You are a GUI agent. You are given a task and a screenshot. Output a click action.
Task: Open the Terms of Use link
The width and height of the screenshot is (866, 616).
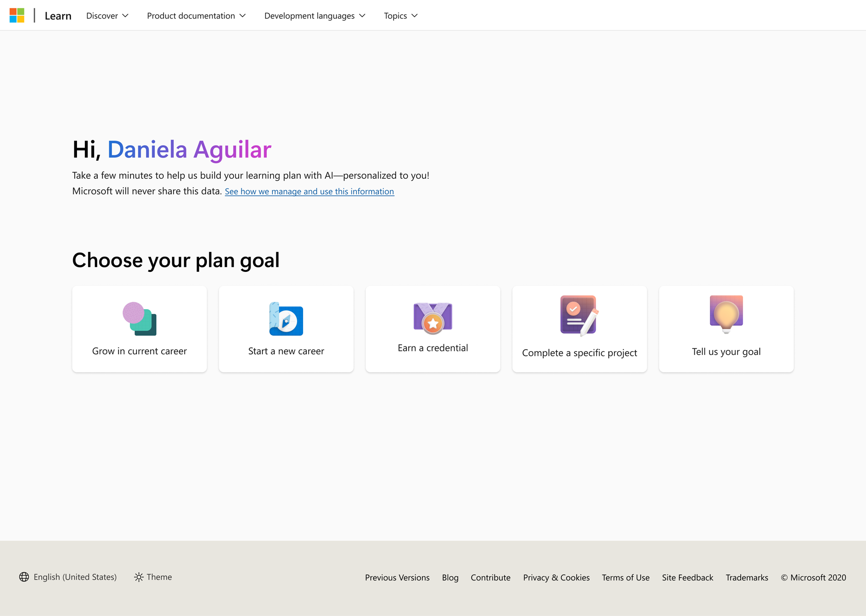click(626, 577)
